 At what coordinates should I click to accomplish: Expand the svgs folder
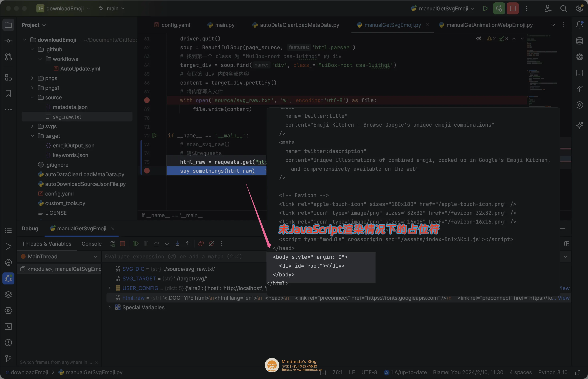(x=32, y=126)
